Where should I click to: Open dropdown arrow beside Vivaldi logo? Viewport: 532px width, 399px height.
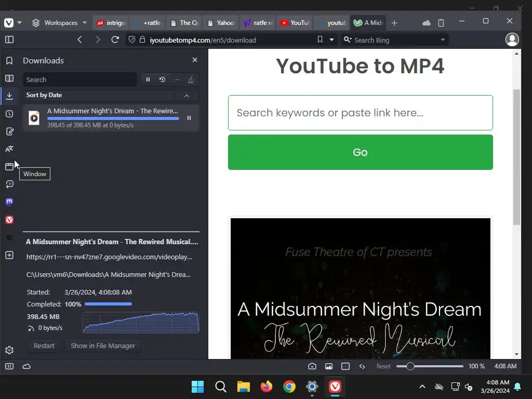point(19,23)
